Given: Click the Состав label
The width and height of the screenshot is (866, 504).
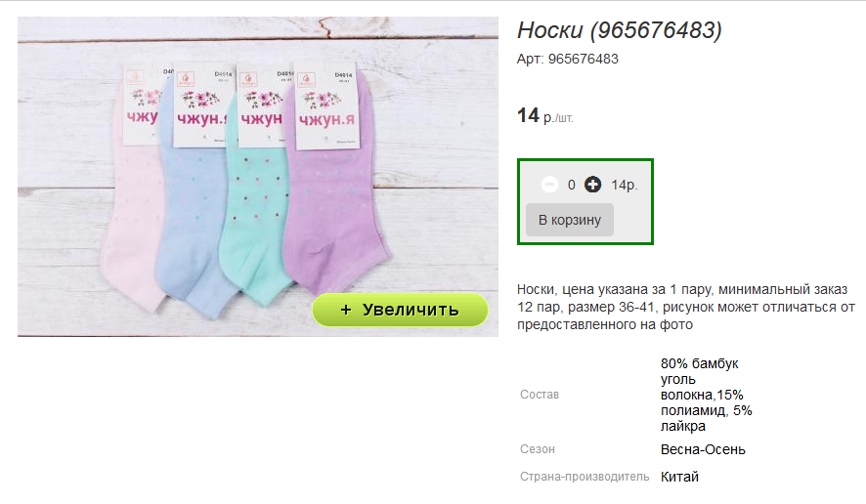Looking at the screenshot, I should 539,395.
